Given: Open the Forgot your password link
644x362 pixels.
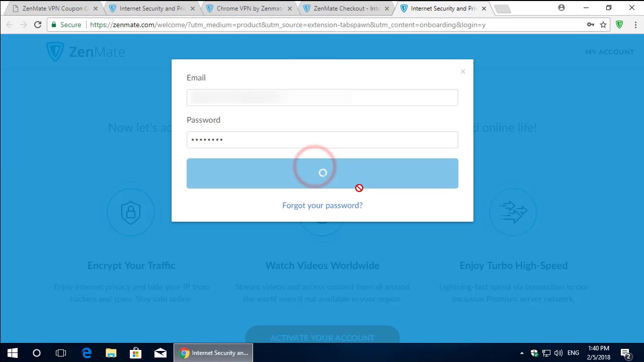Looking at the screenshot, I should (x=322, y=205).
